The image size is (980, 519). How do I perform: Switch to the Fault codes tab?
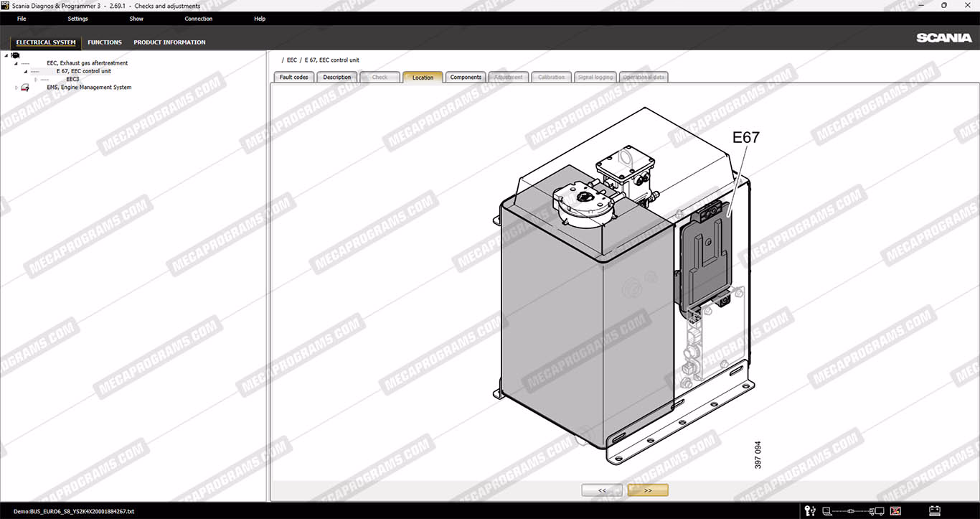[293, 77]
